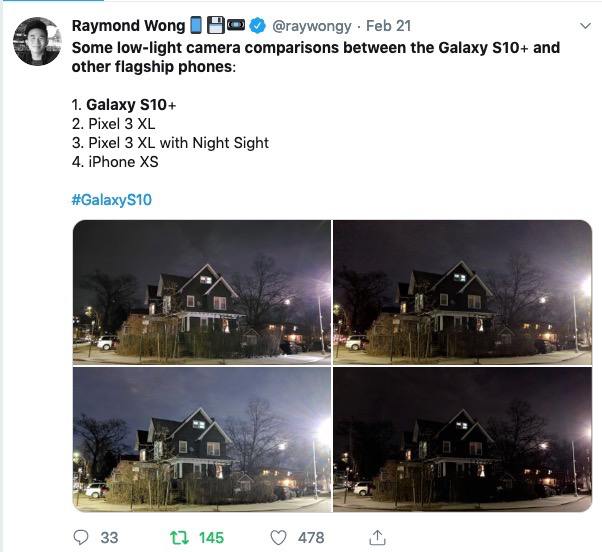The image size is (602, 552).
Task: Click the 478 likes count
Action: 311,537
